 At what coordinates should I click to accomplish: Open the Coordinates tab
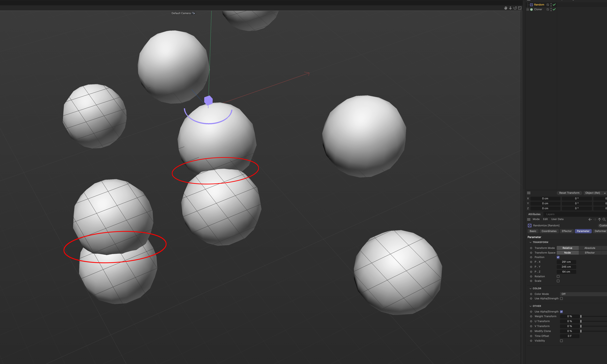tap(549, 231)
